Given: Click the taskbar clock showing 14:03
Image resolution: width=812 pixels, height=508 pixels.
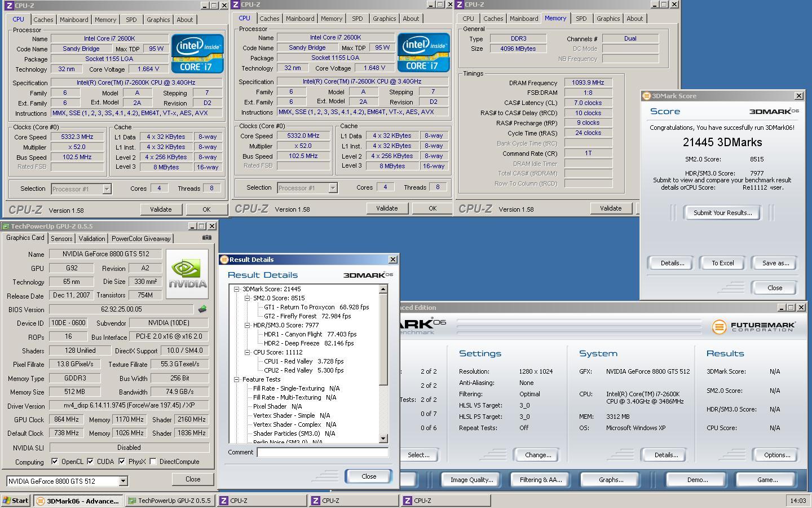Looking at the screenshot, I should point(798,501).
